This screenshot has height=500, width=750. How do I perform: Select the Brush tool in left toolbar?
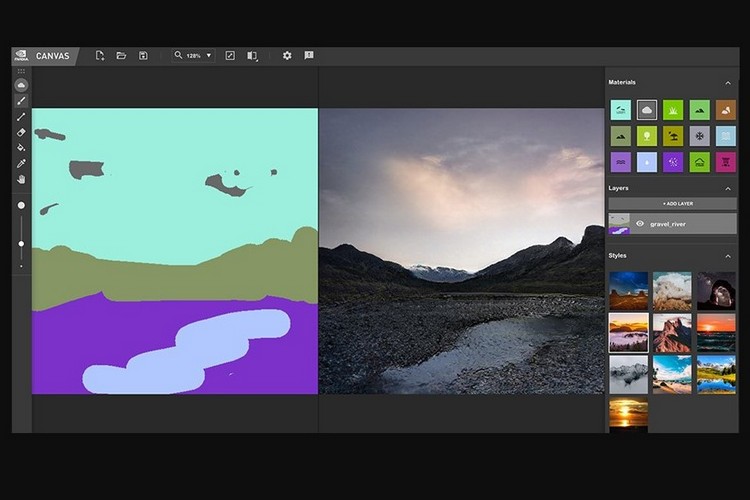point(21,101)
